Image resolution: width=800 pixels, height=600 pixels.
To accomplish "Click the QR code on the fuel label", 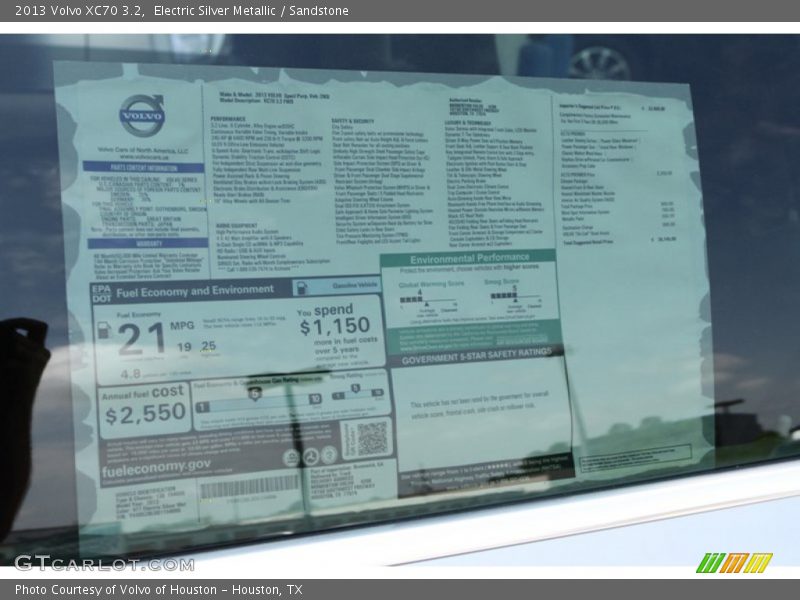I will point(372,438).
